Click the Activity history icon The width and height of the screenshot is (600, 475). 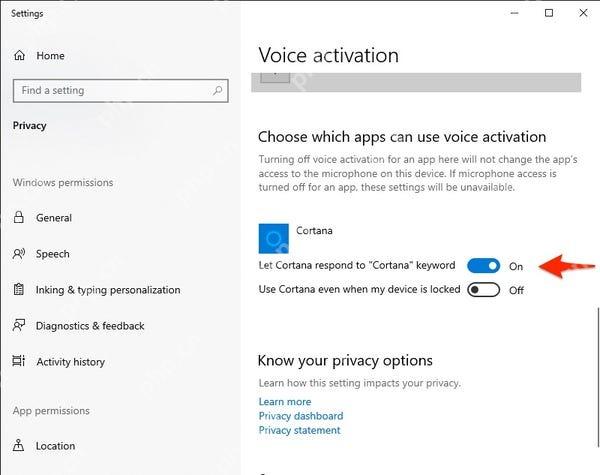click(x=18, y=361)
